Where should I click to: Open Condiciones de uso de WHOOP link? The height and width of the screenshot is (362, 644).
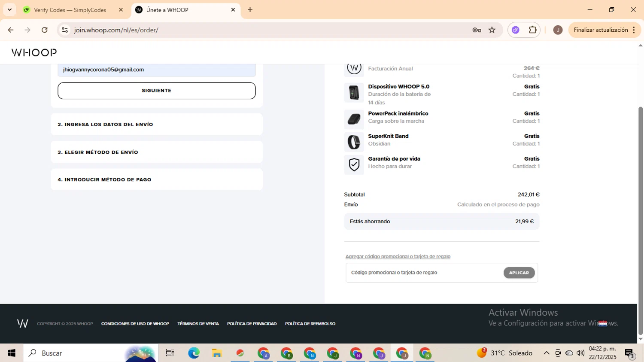point(135,324)
